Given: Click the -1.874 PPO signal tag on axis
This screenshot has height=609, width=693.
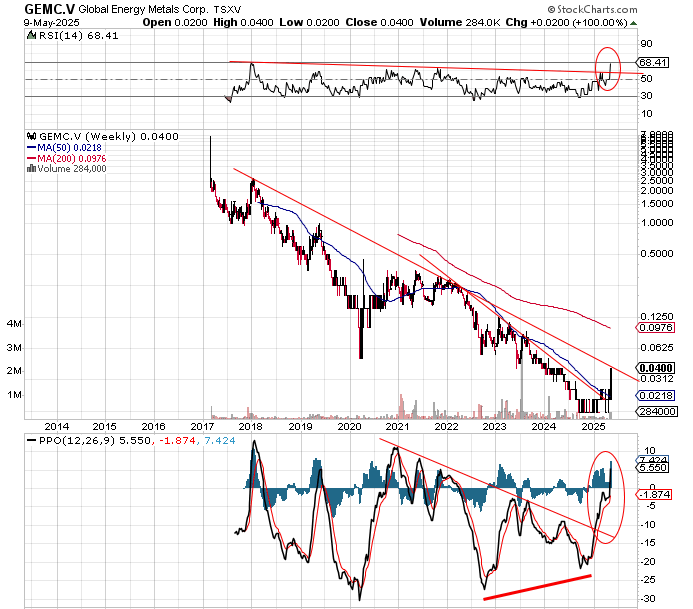Looking at the screenshot, I should (x=654, y=495).
